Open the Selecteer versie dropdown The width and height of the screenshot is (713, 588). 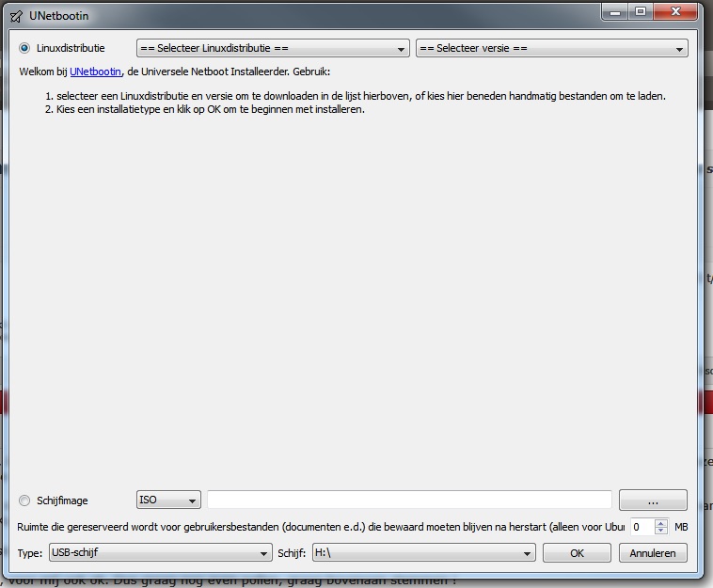coord(551,48)
